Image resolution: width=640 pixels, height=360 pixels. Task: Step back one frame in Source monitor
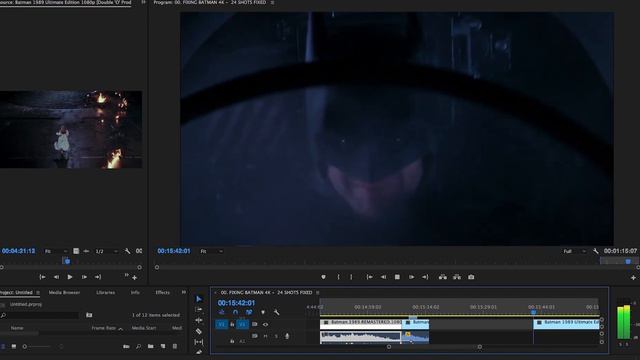click(x=56, y=277)
